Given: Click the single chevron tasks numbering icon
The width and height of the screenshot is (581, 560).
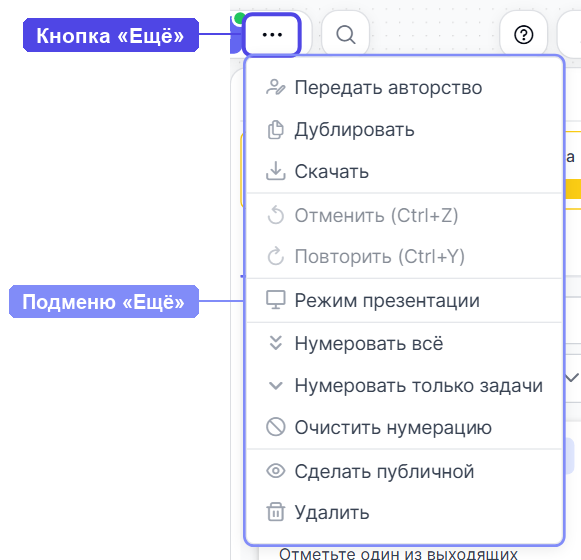Looking at the screenshot, I should (x=276, y=386).
